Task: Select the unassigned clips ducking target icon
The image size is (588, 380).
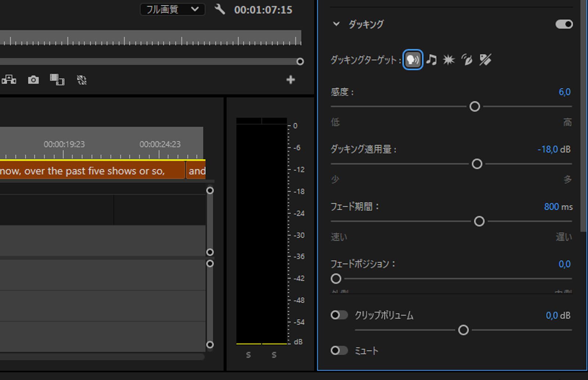Action: click(x=485, y=60)
